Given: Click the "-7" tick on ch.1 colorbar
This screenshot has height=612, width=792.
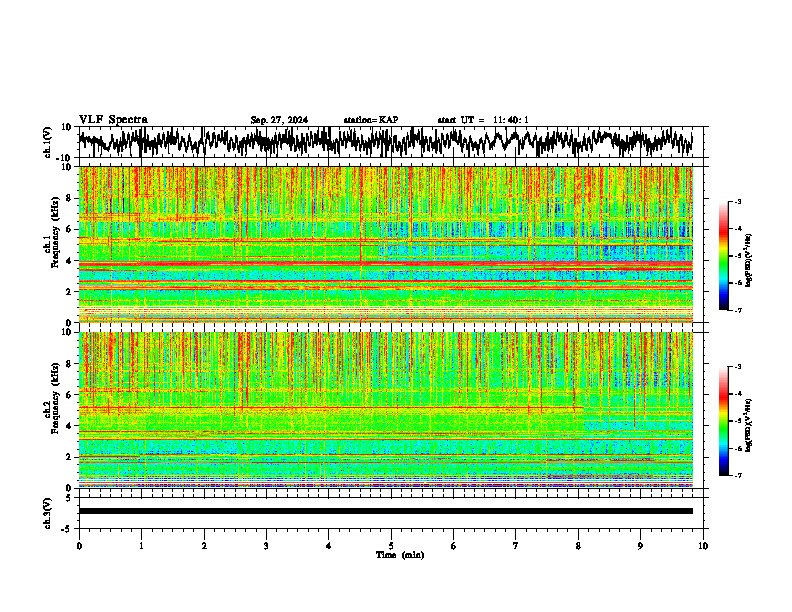Looking at the screenshot, I should [x=737, y=310].
